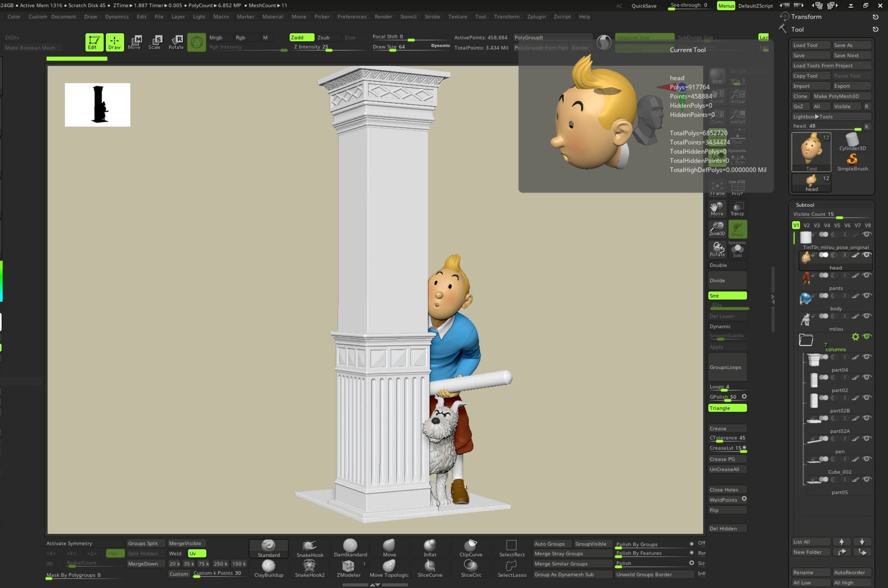This screenshot has width=888, height=588.
Task: Toggle the Uv weld option
Action: tap(197, 553)
